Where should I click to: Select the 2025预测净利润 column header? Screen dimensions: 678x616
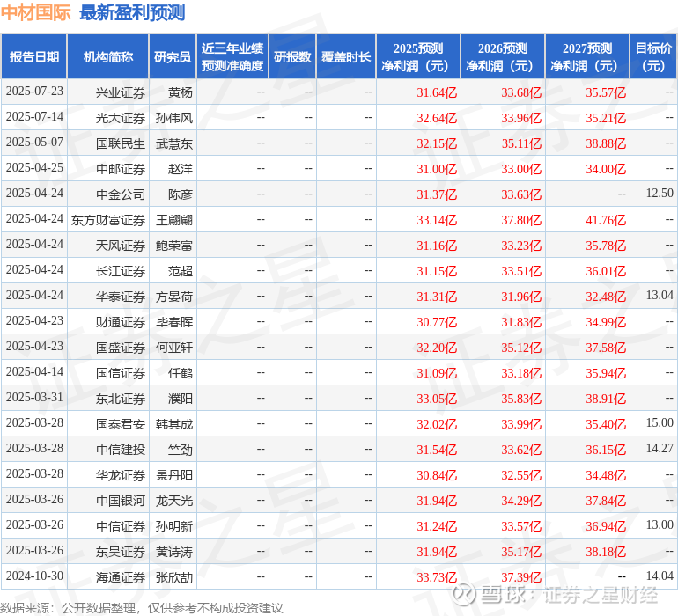click(418, 56)
